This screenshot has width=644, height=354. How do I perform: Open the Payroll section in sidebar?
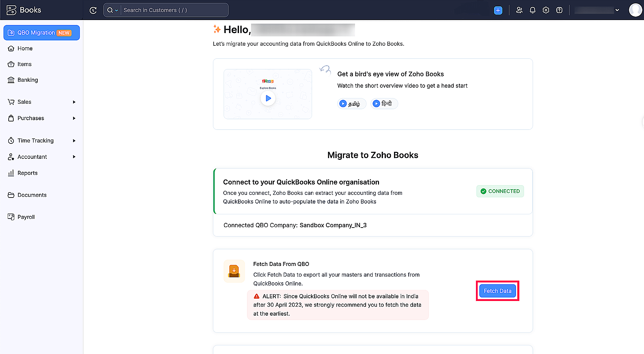click(26, 217)
